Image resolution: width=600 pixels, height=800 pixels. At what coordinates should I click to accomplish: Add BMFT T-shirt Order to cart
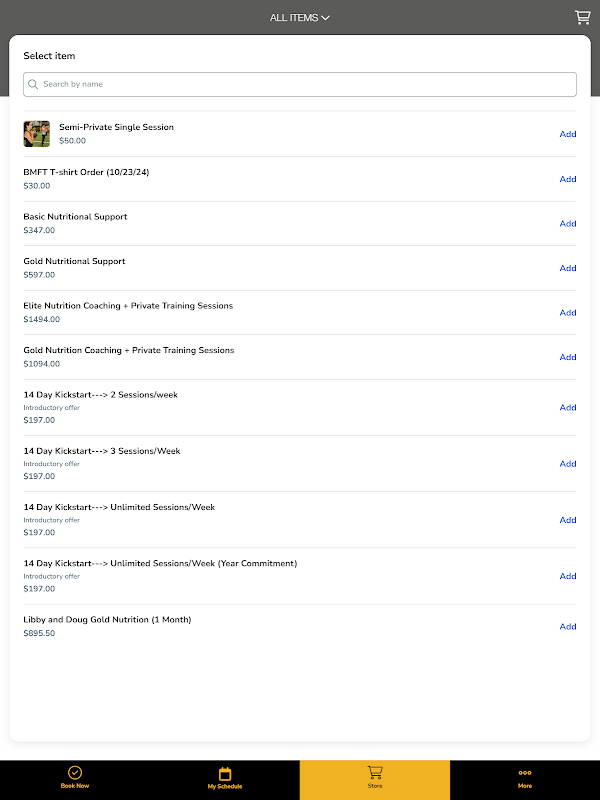click(568, 179)
